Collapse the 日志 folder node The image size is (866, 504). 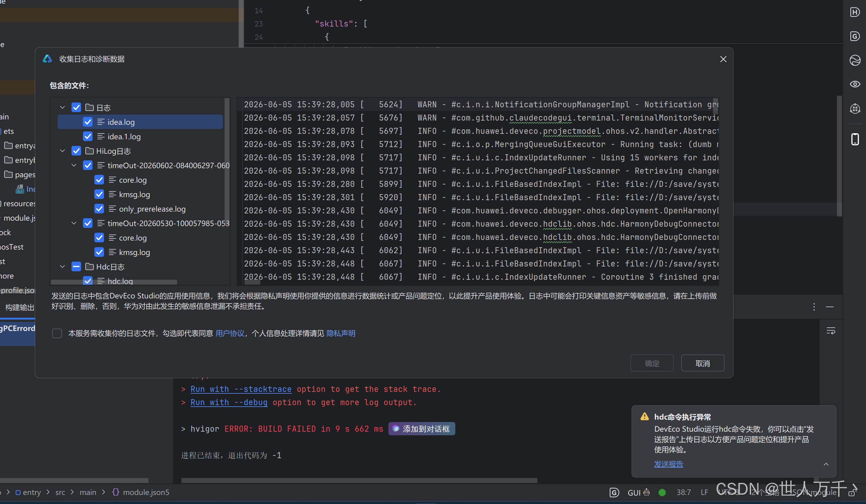tap(62, 108)
